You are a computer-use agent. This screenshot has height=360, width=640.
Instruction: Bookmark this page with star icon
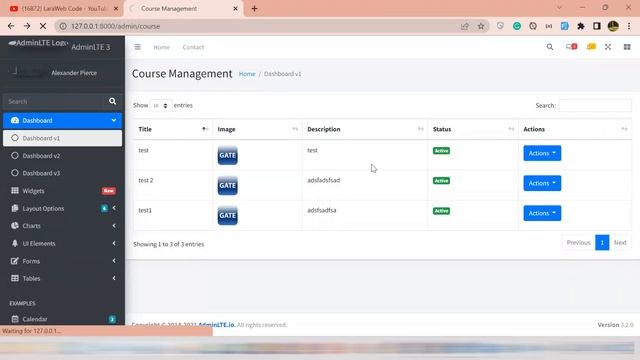481,26
